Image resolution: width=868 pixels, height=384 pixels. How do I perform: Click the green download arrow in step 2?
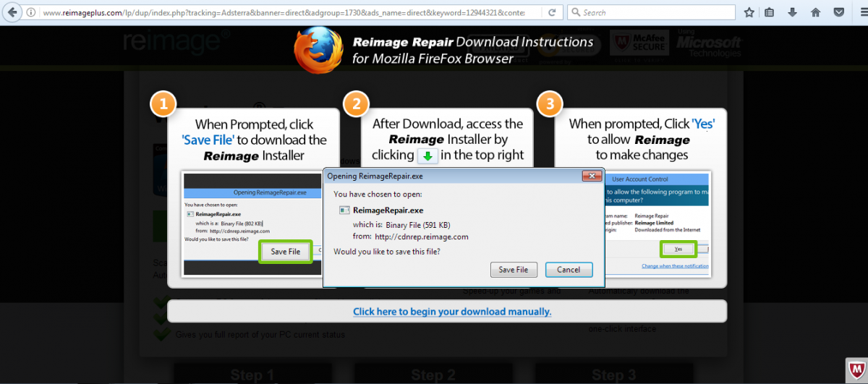[x=427, y=155]
